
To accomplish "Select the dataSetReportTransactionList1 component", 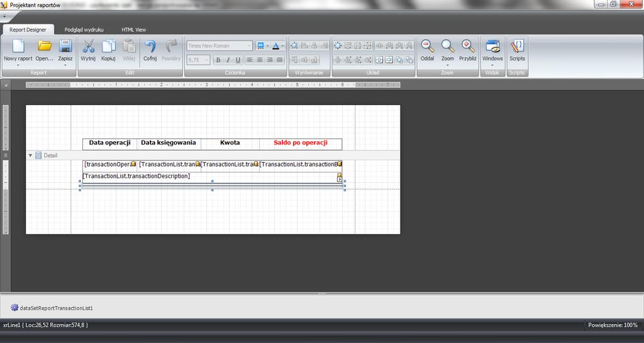I will (52, 308).
